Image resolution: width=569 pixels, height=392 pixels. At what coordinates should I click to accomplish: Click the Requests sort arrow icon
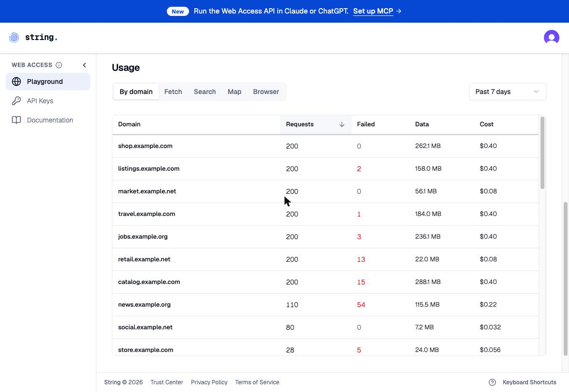(341, 124)
